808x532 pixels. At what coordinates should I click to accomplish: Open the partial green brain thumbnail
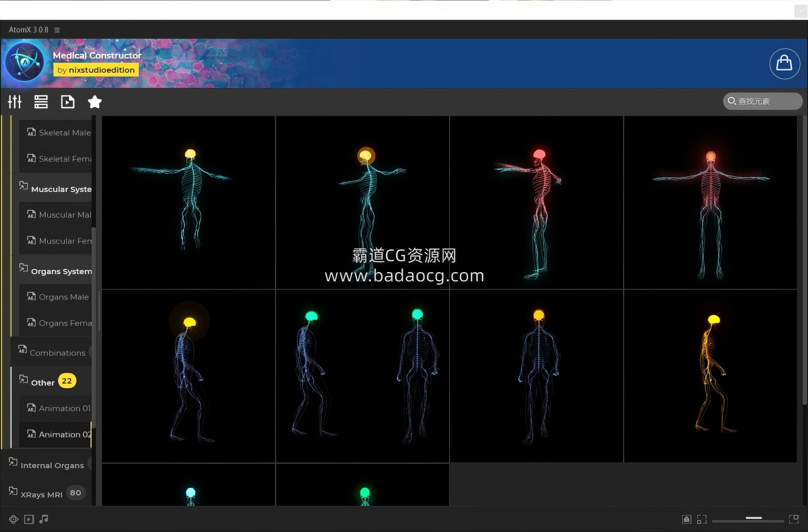pos(363,485)
